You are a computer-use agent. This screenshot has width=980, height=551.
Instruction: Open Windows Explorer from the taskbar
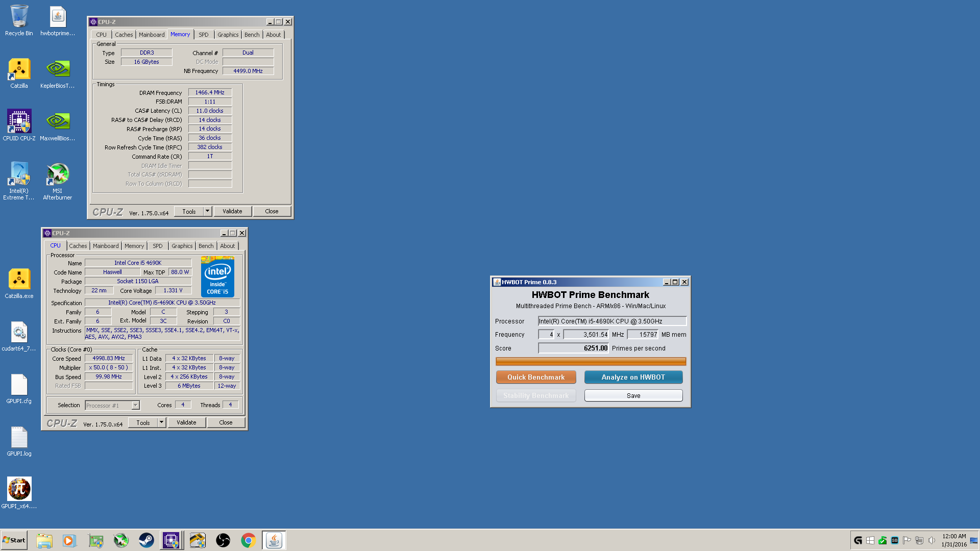(x=44, y=540)
